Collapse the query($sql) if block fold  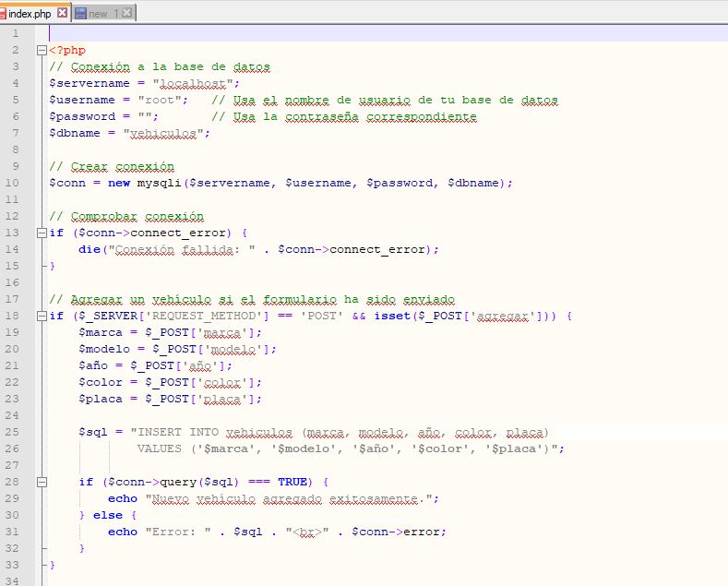(42, 482)
